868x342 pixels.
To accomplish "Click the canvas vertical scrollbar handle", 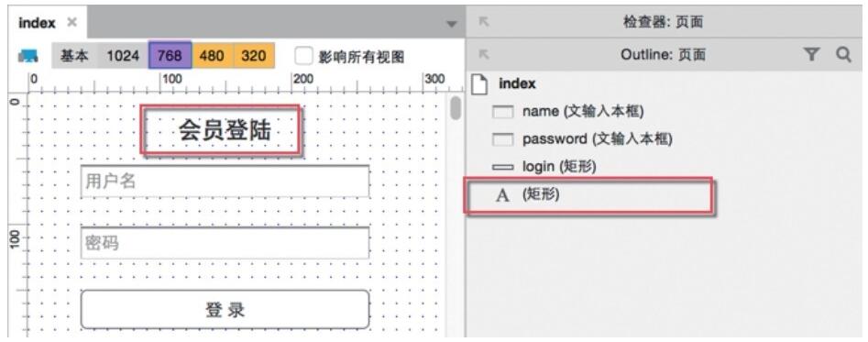I will pos(456,108).
